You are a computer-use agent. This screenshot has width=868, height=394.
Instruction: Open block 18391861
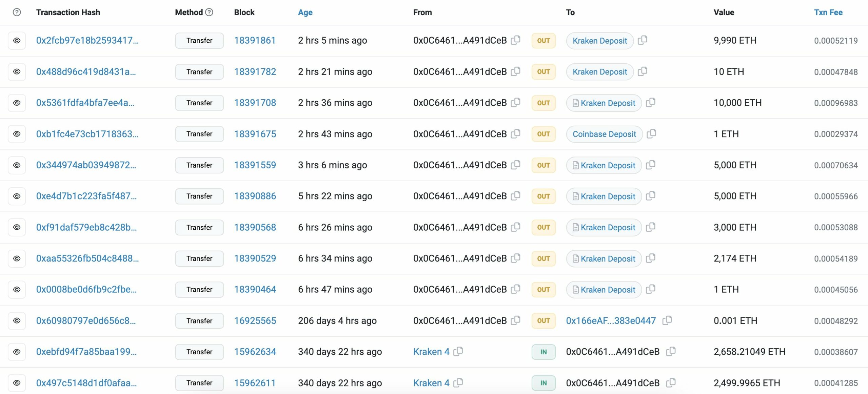pos(255,40)
